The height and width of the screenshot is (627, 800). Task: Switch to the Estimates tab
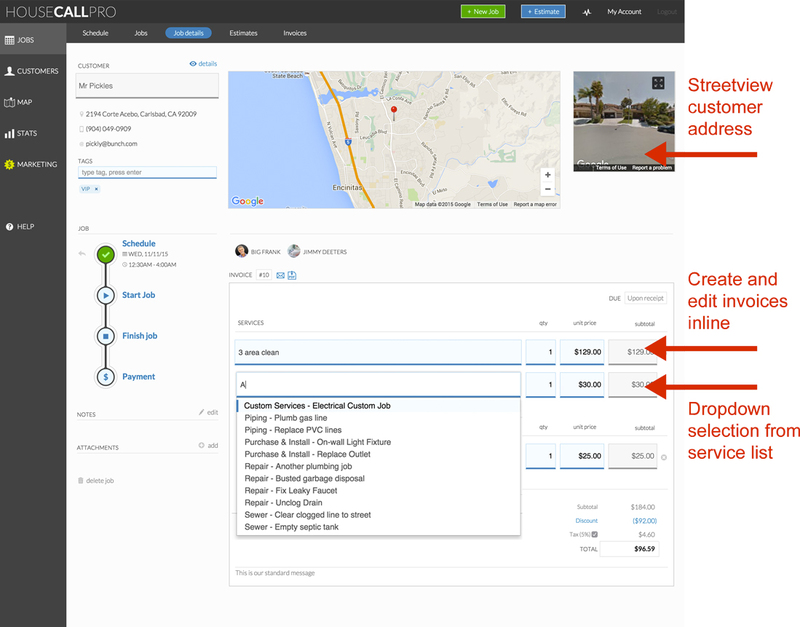243,33
